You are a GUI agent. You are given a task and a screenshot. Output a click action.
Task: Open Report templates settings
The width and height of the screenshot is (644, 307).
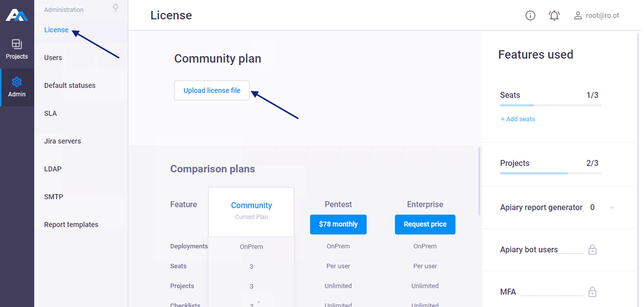[71, 225]
